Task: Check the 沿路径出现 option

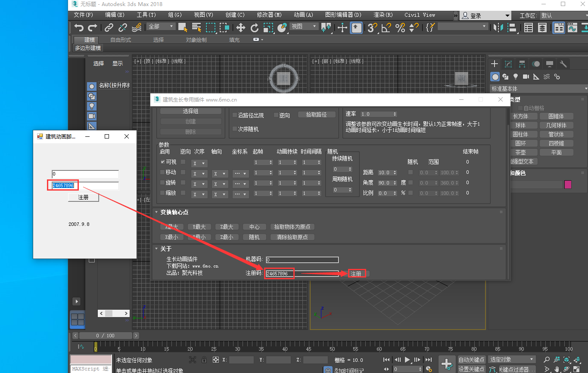Action: tap(235, 115)
